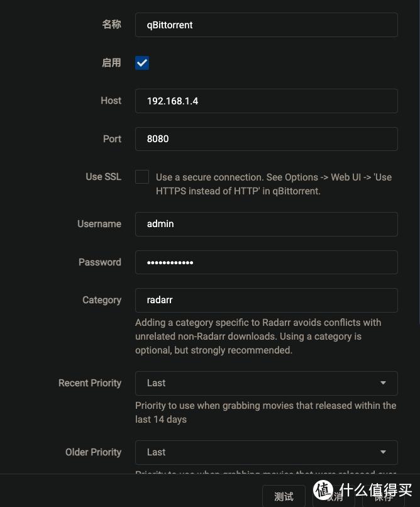Viewport: 420px width, 507px height.
Task: Focus the Port field with 8080
Action: pos(266,139)
